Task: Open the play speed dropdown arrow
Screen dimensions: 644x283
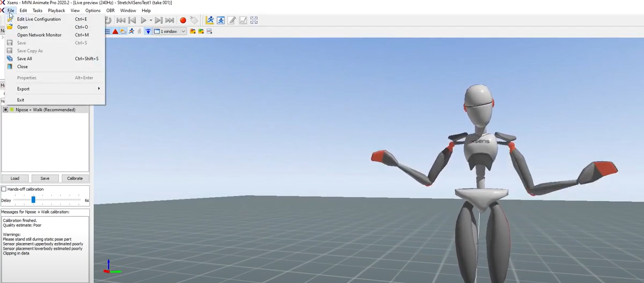Action: 151,20
